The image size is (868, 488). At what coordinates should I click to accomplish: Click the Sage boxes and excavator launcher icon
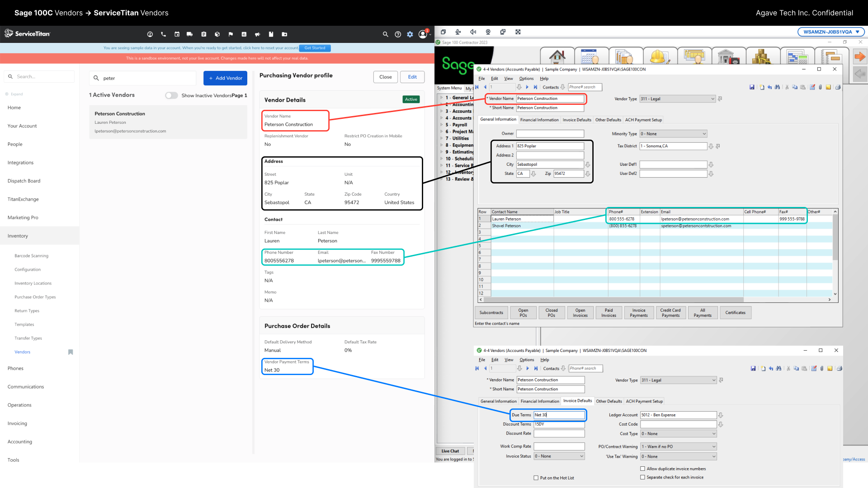pos(762,56)
